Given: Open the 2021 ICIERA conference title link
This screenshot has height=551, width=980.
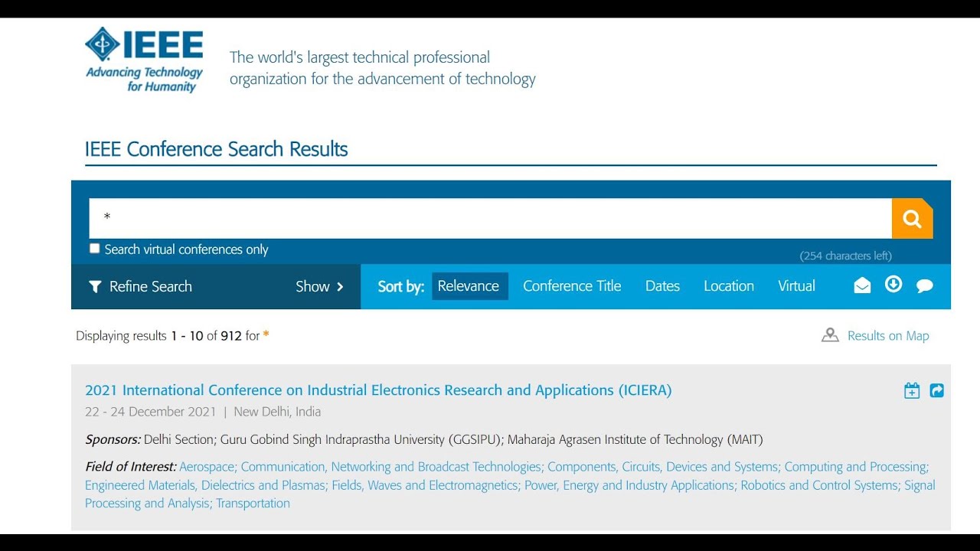Looking at the screenshot, I should [378, 390].
